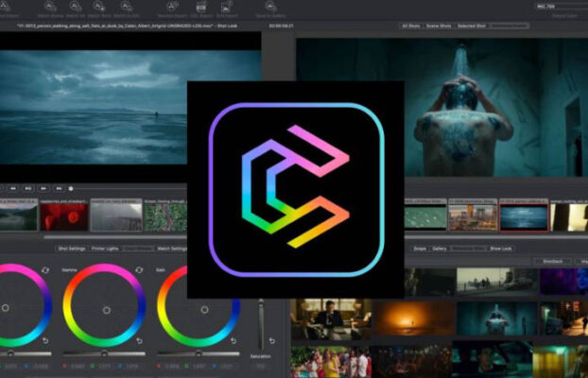Select the green field clip in right timeline
Viewport: 588px width, 378px height.
tap(425, 215)
